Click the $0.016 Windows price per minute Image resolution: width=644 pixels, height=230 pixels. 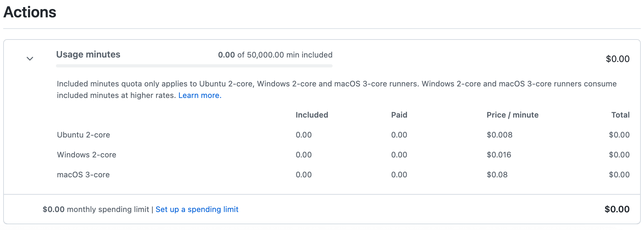click(x=499, y=155)
